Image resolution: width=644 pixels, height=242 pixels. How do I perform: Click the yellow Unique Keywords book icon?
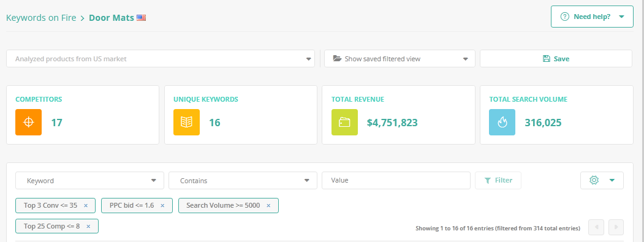(x=186, y=122)
